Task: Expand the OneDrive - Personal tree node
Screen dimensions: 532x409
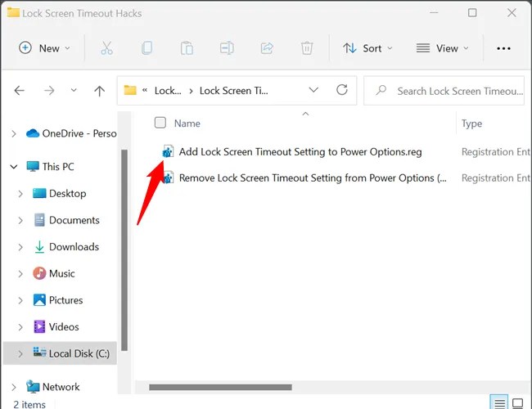Action: [x=14, y=133]
